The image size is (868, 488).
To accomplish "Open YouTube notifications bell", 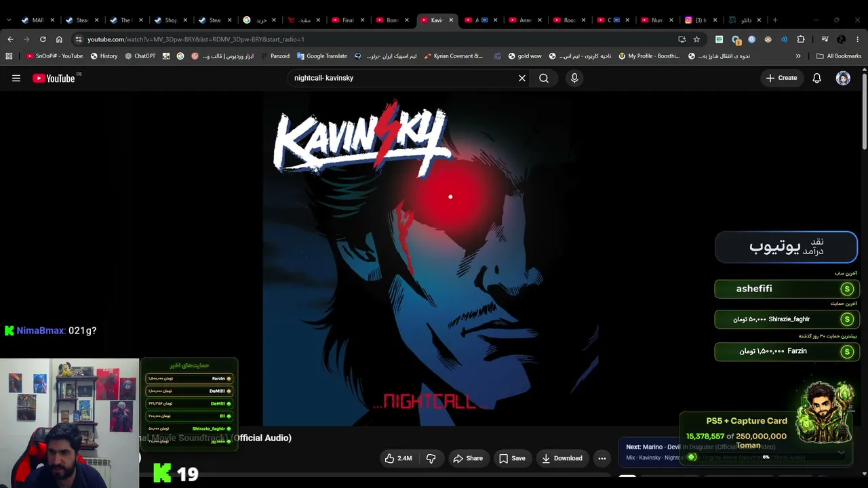I will [817, 78].
